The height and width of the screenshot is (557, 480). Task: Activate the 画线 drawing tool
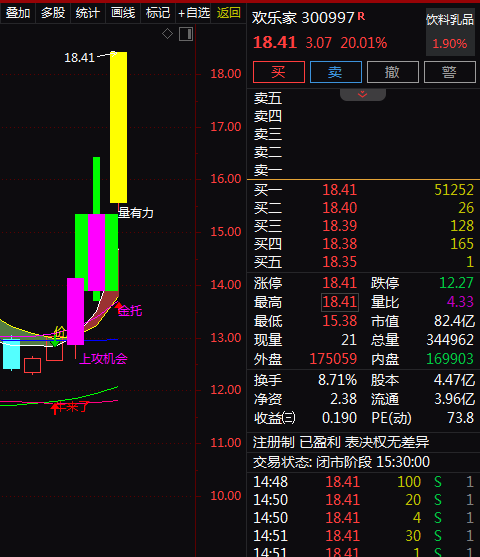click(x=123, y=13)
